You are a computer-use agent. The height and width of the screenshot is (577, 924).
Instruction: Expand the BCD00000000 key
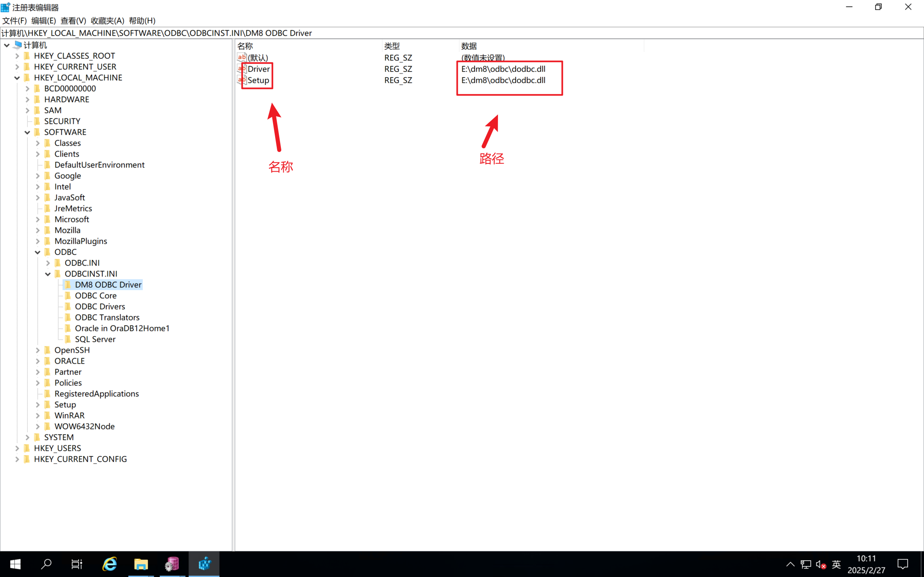pos(27,89)
